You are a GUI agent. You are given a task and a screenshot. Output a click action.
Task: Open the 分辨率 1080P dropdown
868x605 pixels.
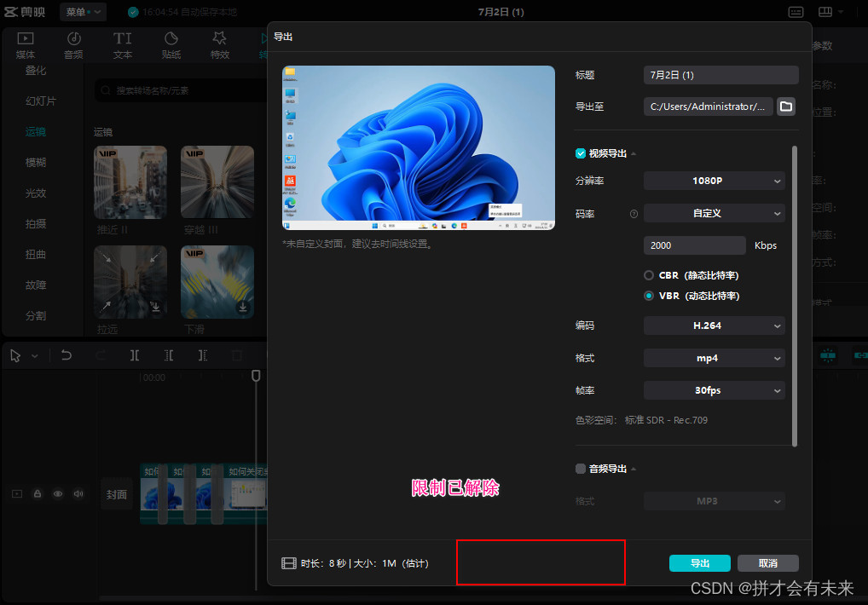[x=715, y=181]
